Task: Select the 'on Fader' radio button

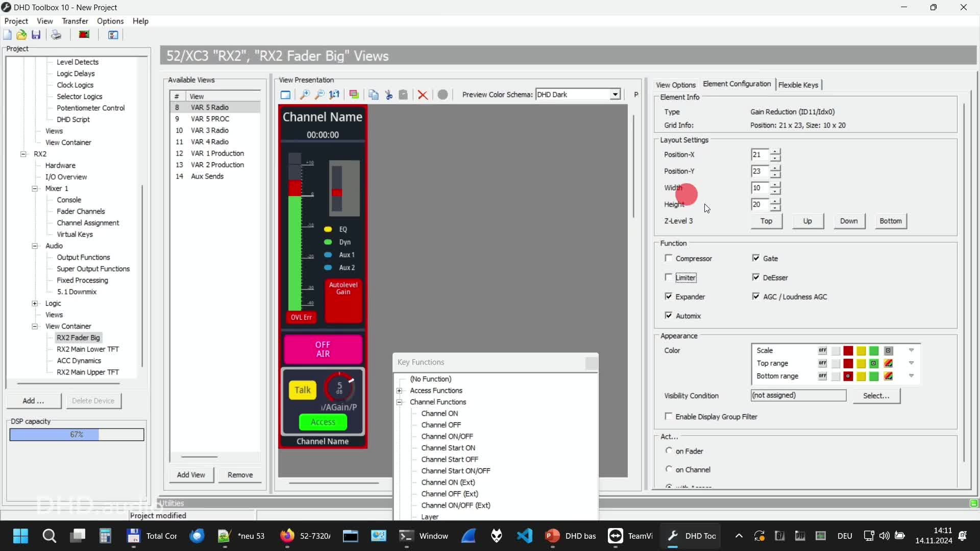Action: click(669, 450)
